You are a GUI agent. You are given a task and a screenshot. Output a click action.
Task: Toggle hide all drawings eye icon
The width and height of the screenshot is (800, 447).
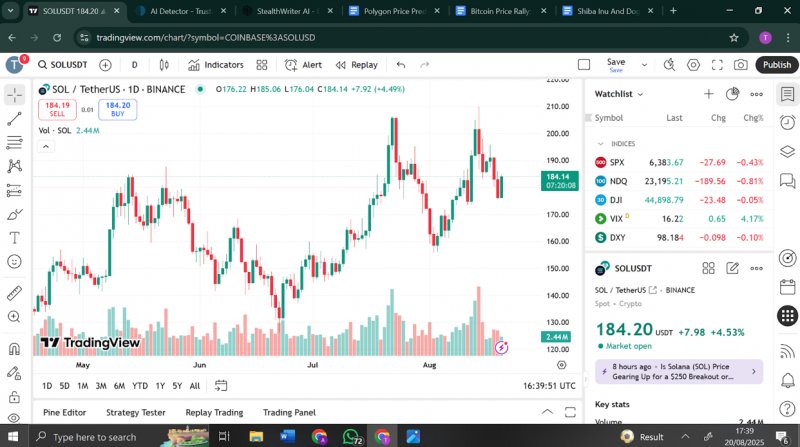pos(14,418)
